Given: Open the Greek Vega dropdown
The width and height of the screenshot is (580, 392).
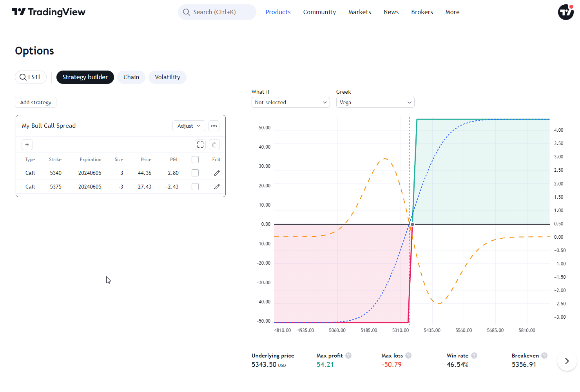Looking at the screenshot, I should pyautogui.click(x=375, y=102).
